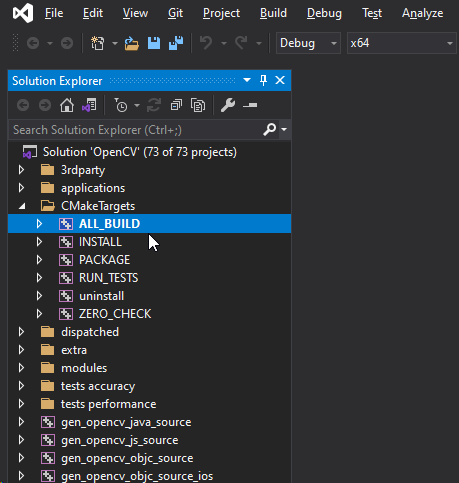
Task: Open the Undo history dropdown arrow
Action: click(224, 43)
